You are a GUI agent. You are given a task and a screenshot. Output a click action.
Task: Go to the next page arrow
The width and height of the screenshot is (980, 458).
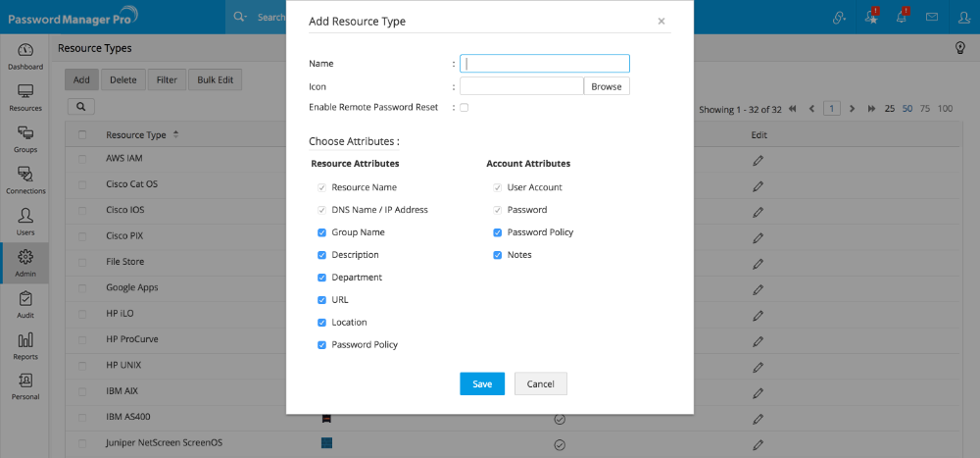[x=852, y=109]
